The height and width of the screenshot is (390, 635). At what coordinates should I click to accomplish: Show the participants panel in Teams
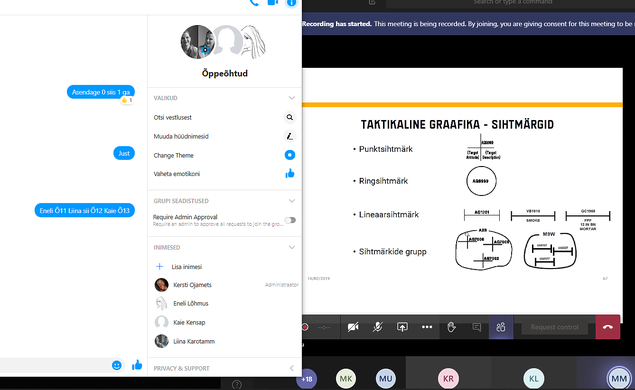coord(501,327)
